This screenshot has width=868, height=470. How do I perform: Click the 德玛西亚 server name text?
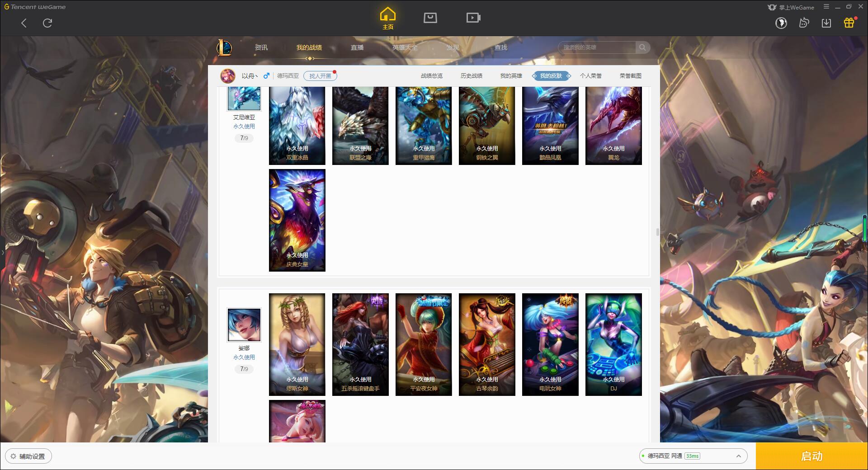[x=288, y=76]
